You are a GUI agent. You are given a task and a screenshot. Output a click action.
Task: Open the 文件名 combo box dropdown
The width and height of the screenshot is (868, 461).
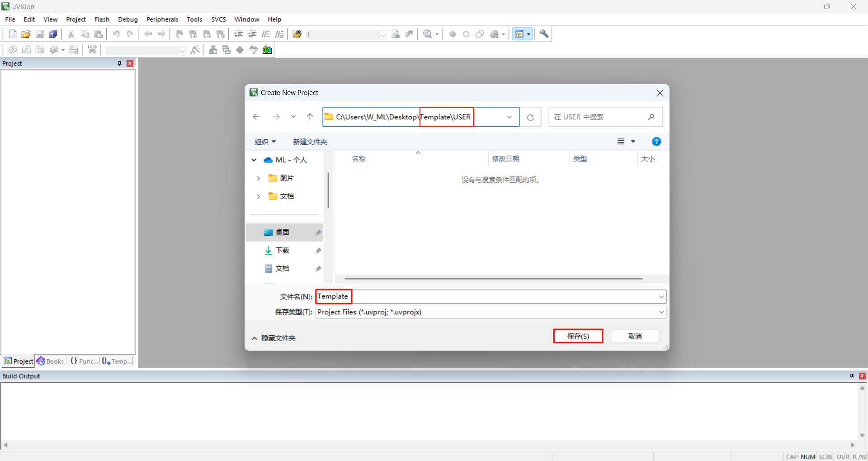661,297
